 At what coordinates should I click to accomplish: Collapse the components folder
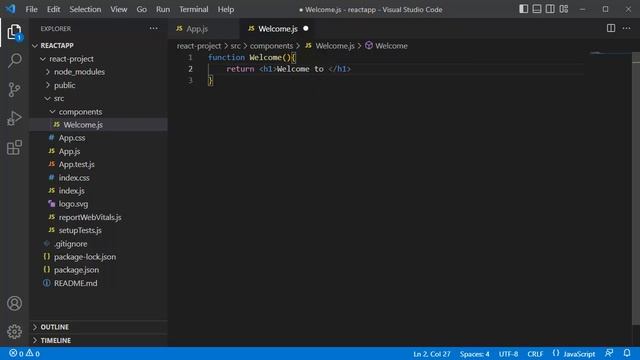point(98,111)
